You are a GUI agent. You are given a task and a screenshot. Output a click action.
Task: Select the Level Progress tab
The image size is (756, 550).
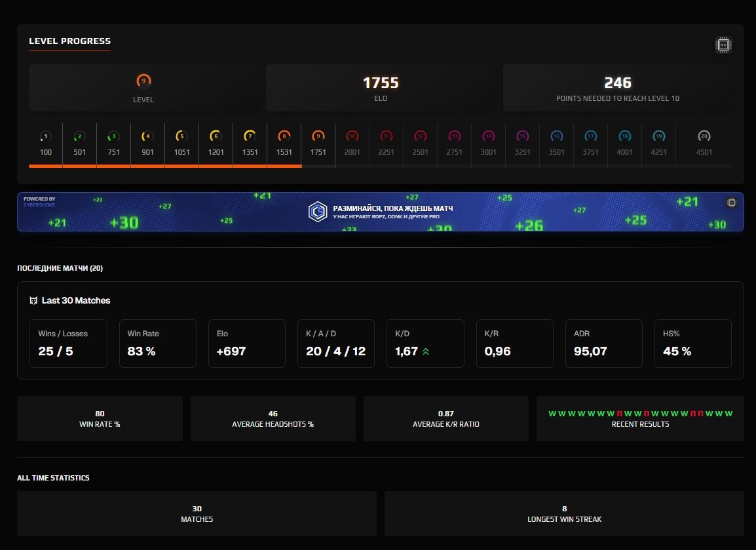[69, 41]
